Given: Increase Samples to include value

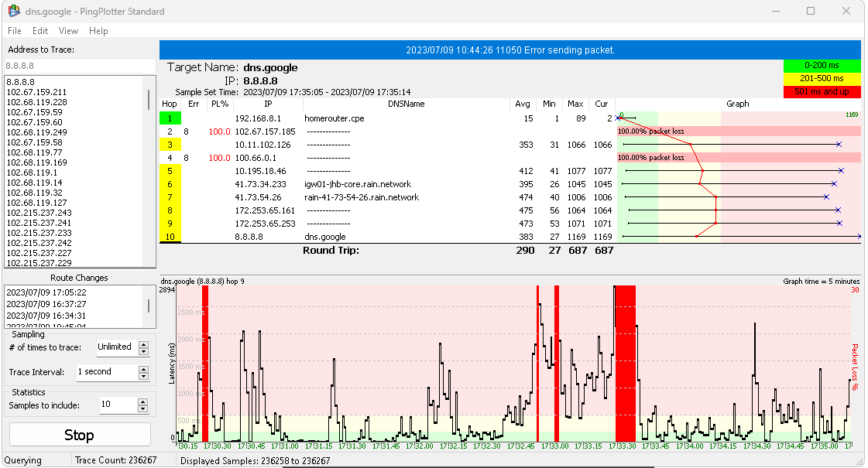Looking at the screenshot, I should (x=142, y=401).
